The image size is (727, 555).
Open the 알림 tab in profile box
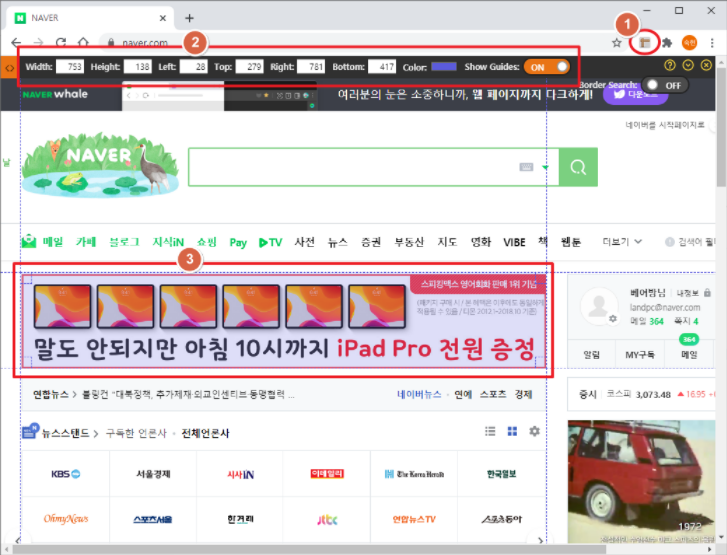point(592,355)
